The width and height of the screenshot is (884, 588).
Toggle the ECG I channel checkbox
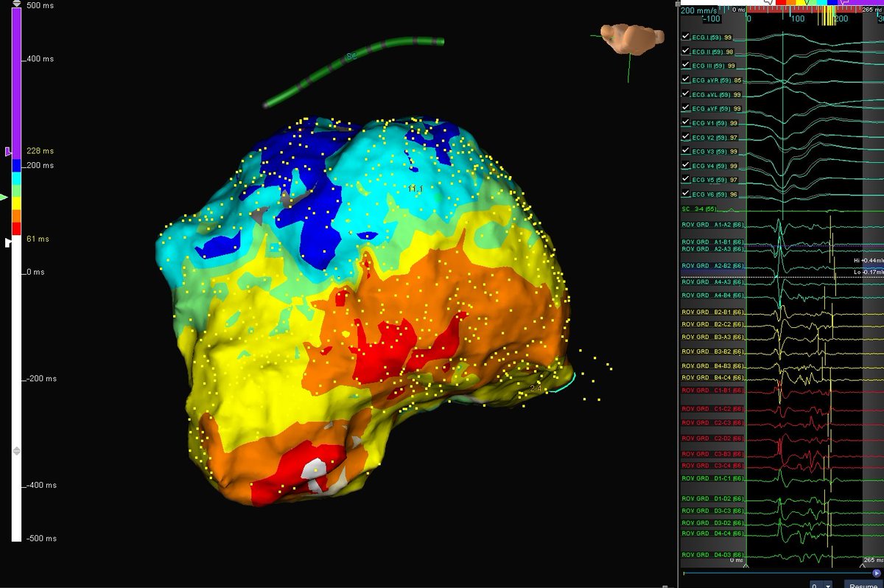pyautogui.click(x=685, y=36)
